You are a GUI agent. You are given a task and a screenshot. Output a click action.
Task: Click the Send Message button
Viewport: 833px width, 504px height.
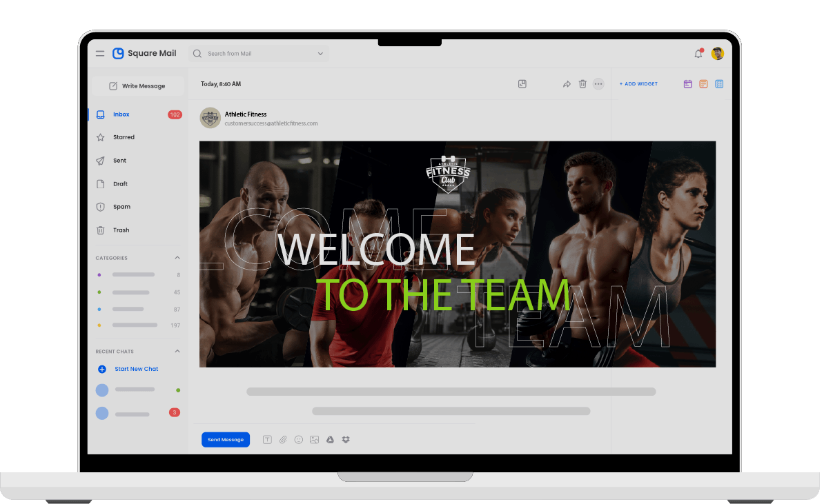click(226, 440)
